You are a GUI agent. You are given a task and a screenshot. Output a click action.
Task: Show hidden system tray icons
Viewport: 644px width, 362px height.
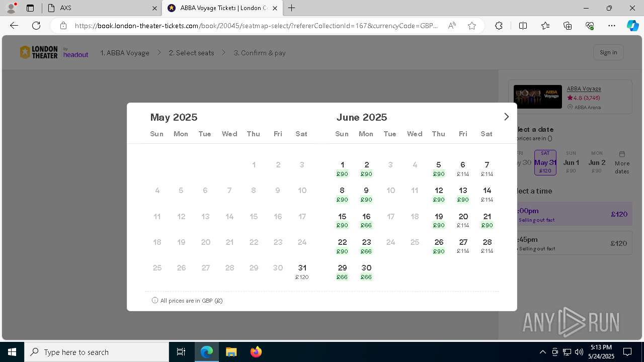click(x=542, y=352)
